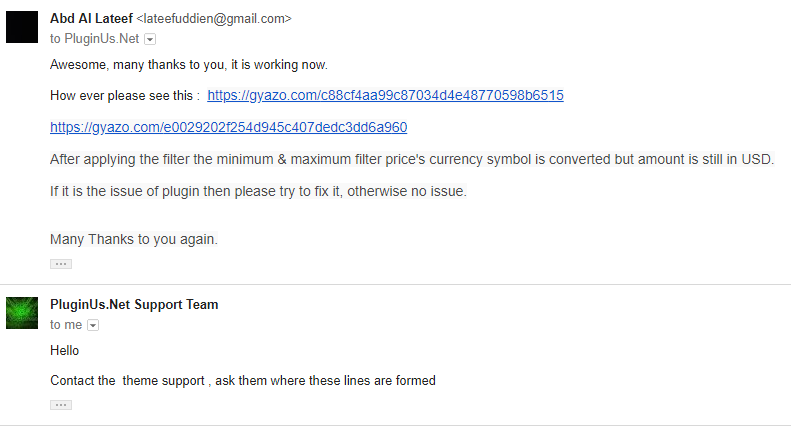Click the "Contact the theme support" line

click(242, 381)
